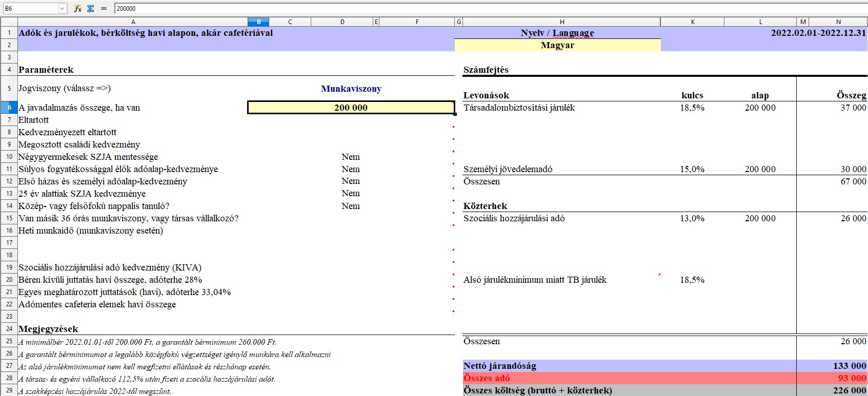The width and height of the screenshot is (868, 396).
Task: Select the Munkaviszony employment type cell
Action: click(x=351, y=89)
